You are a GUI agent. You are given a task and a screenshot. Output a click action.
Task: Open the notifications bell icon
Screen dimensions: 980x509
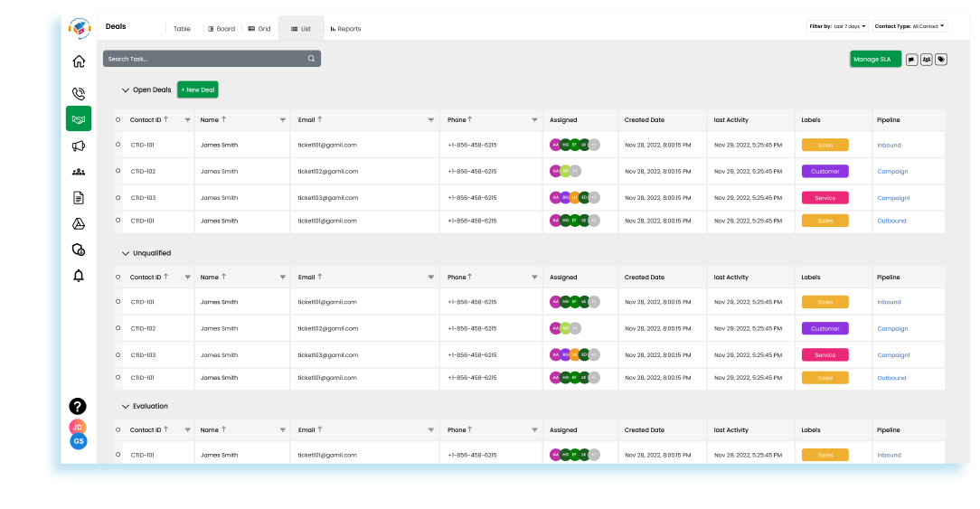(79, 276)
